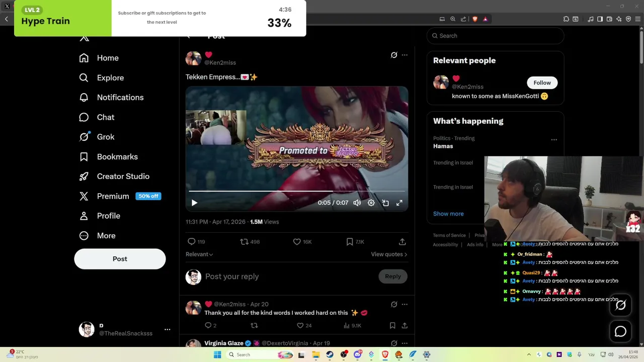Viewport: 644px width, 362px height.
Task: Click the Home house icon
Action: pos(84,58)
